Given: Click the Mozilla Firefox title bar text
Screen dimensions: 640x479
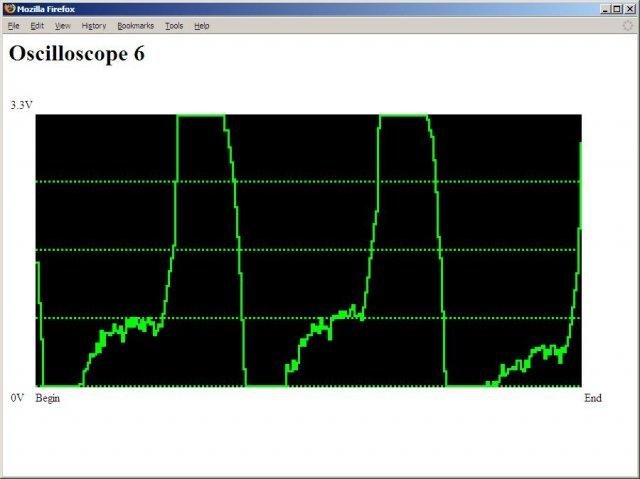Looking at the screenshot, I should tap(46, 9).
